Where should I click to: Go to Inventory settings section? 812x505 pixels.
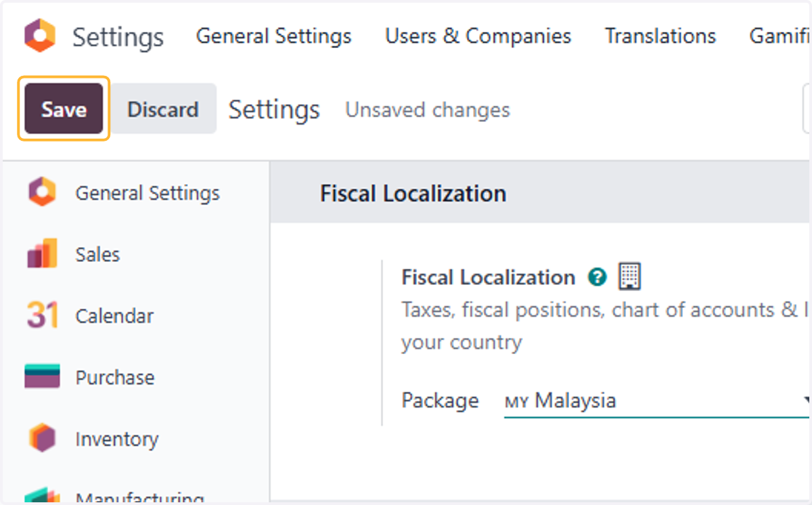(x=117, y=439)
